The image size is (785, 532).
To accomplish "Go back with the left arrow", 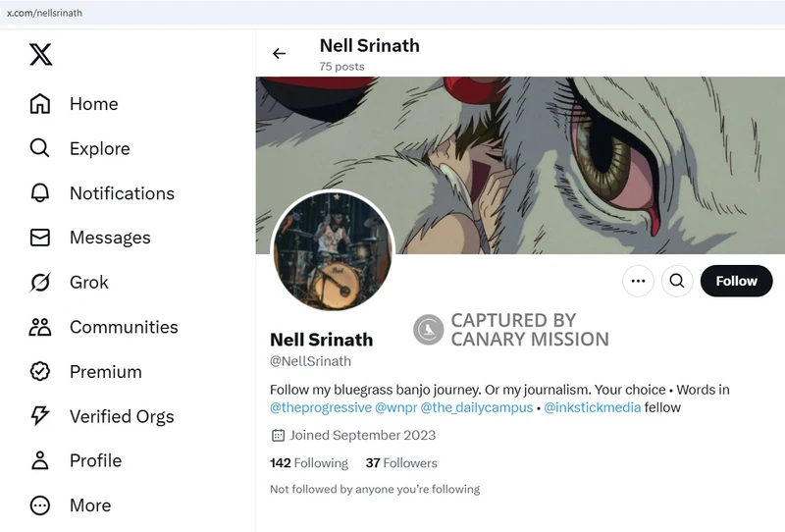I will tap(279, 54).
